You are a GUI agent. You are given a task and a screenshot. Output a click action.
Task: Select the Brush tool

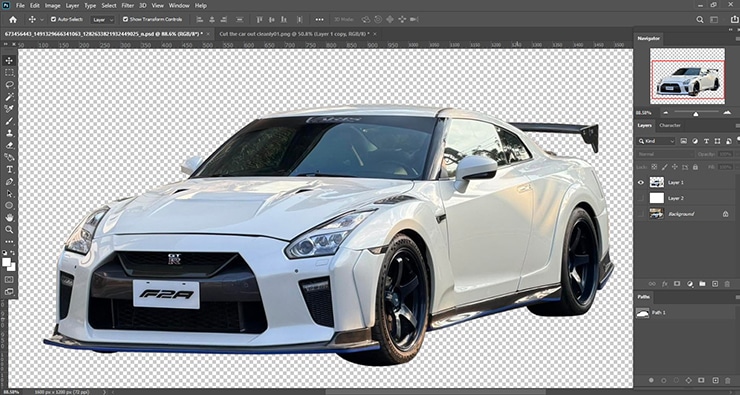tap(9, 121)
